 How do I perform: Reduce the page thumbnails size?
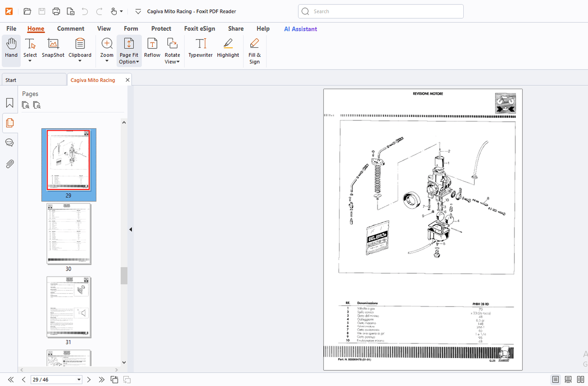tap(37, 105)
